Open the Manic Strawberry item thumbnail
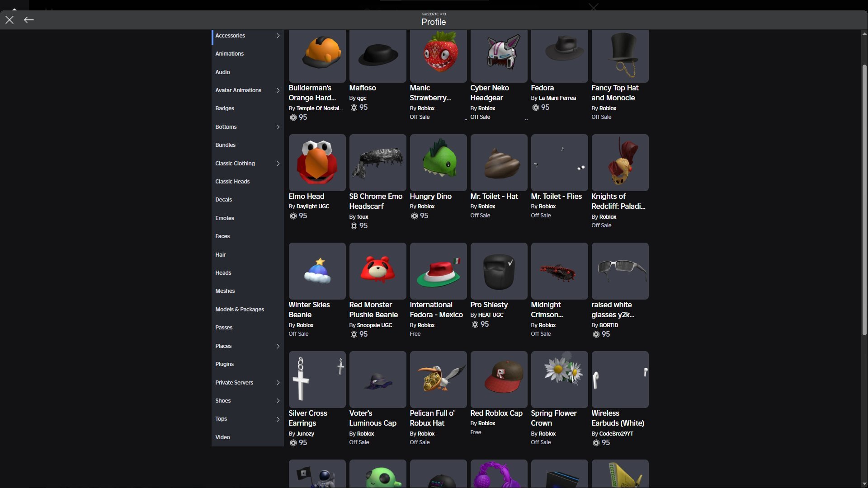The height and width of the screenshot is (488, 868). click(438, 56)
